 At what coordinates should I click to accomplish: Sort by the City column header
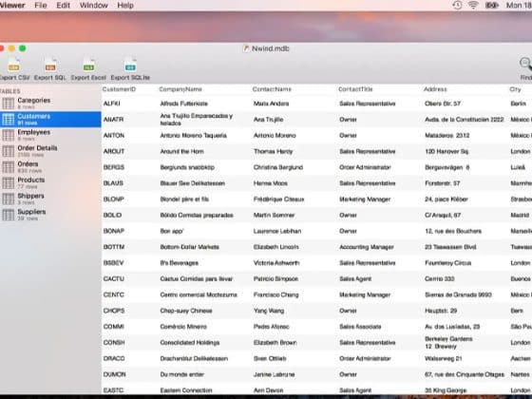[515, 89]
